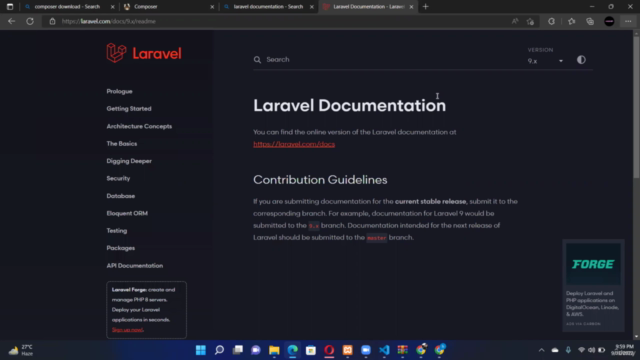This screenshot has height=360, width=640.
Task: Open the API Documentation sidebar link
Action: tap(135, 265)
